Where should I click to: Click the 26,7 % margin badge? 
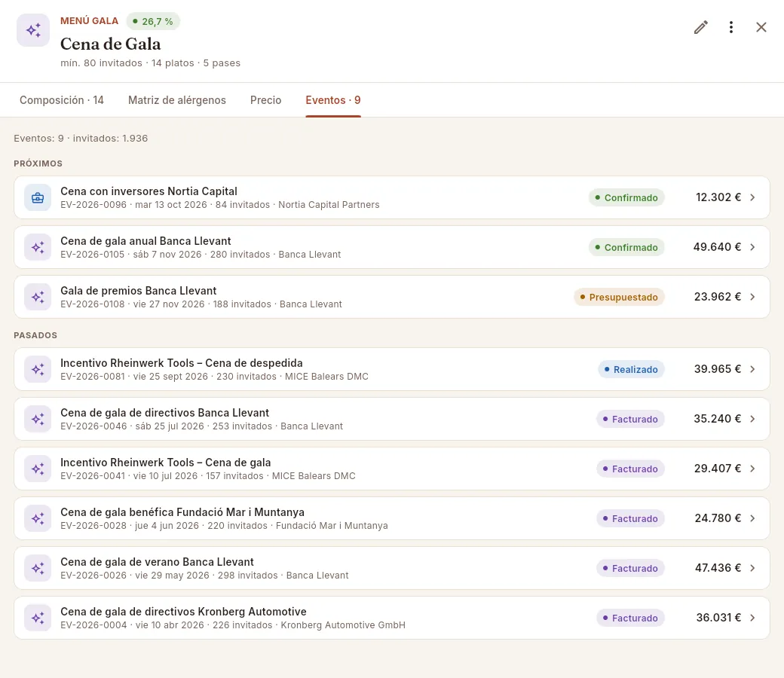pyautogui.click(x=153, y=22)
